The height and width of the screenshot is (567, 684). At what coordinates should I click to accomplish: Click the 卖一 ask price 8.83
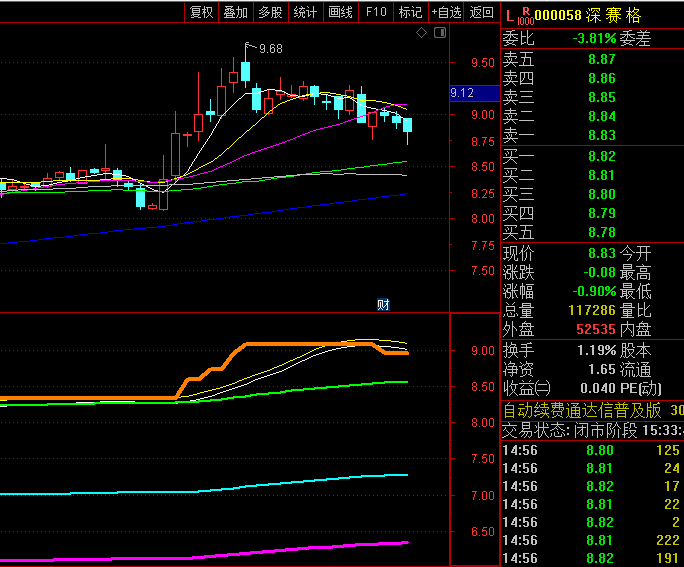click(x=601, y=135)
